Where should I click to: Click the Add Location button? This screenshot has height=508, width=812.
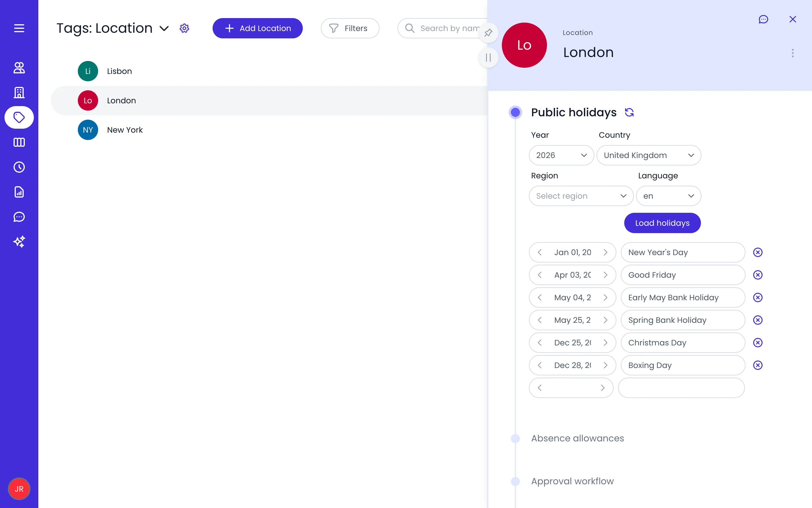pos(257,28)
